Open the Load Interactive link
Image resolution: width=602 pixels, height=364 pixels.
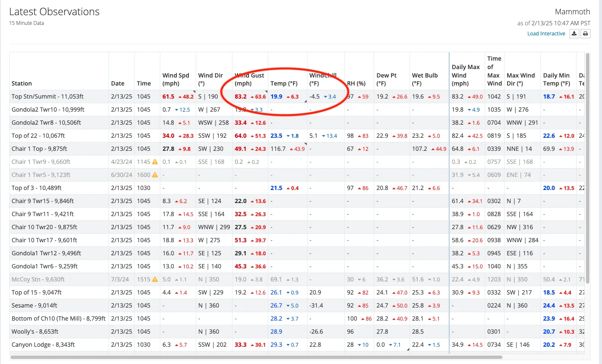pos(546,34)
